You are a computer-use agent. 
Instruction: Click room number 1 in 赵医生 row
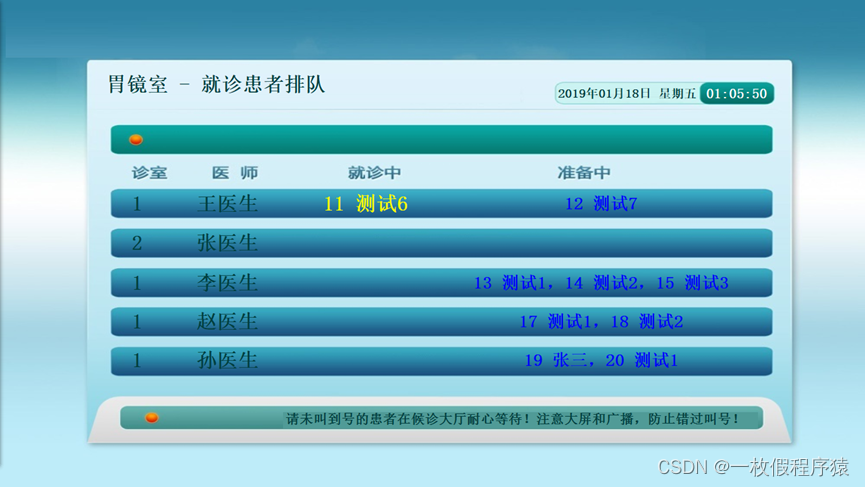[137, 321]
